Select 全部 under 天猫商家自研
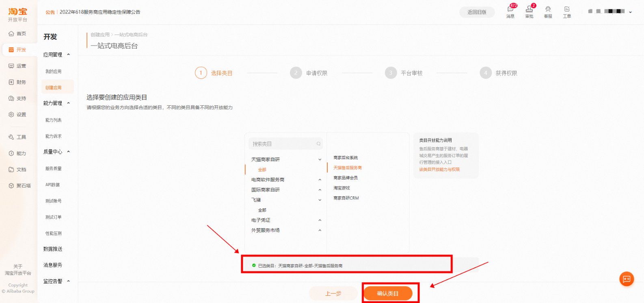Screen dimensions: 644x303 [x=262, y=170]
